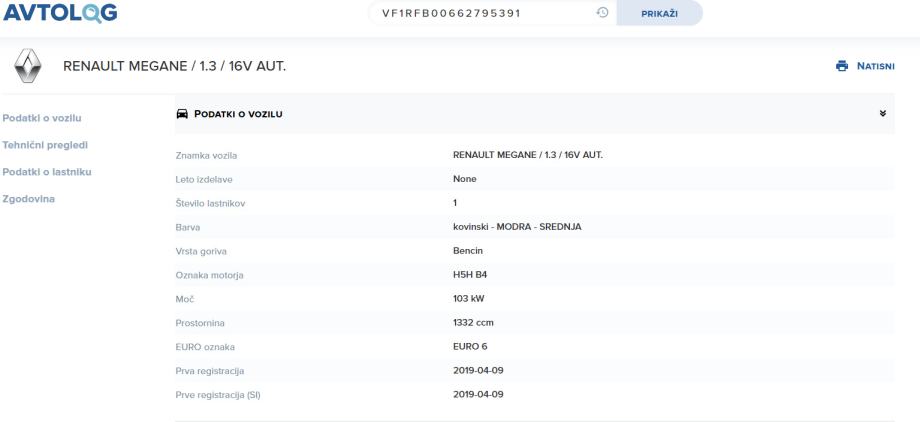Click the Prva registracija label
This screenshot has width=920, height=422.
pos(209,371)
